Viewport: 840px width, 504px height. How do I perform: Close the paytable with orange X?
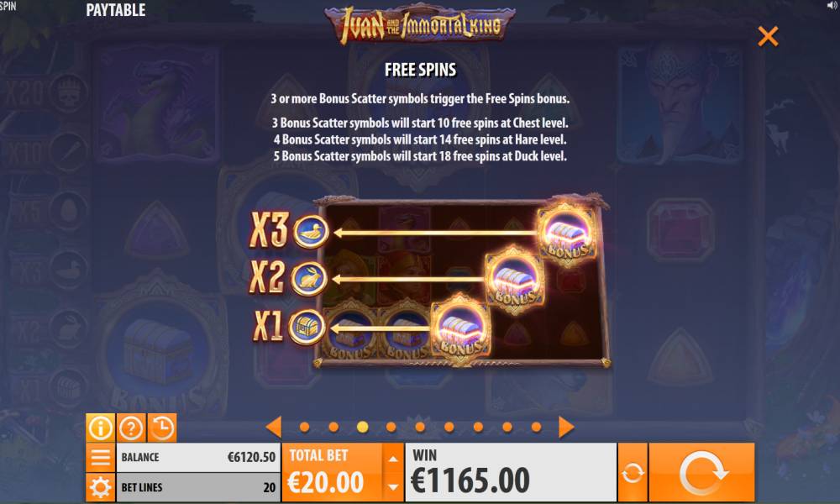[768, 36]
